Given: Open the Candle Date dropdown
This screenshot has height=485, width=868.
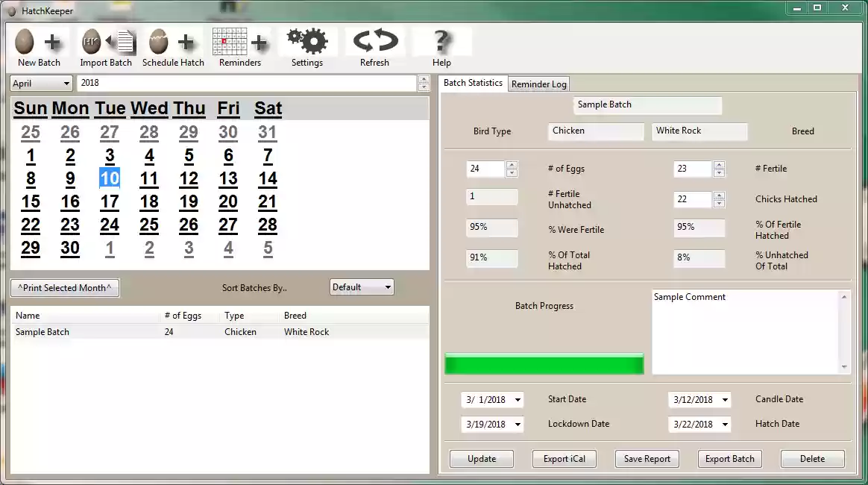Looking at the screenshot, I should click(726, 400).
